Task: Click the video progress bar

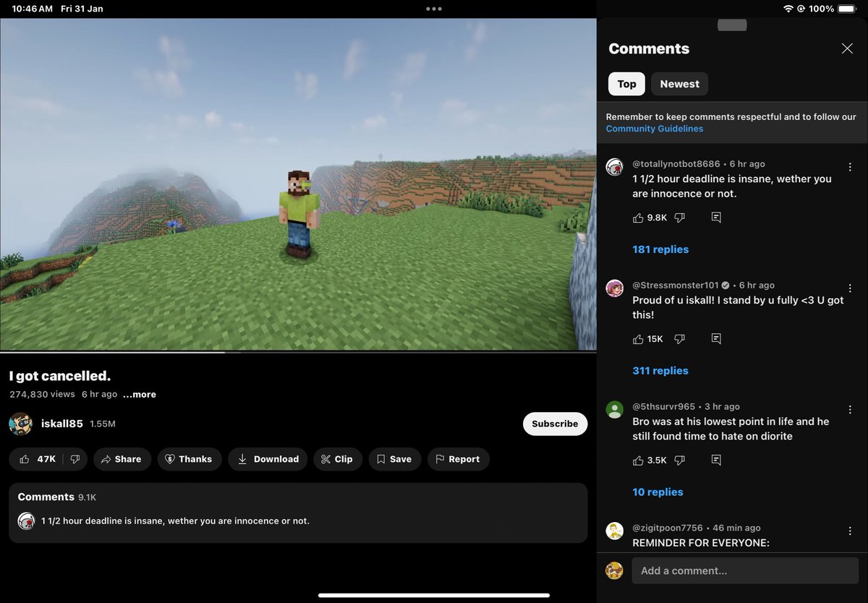Action: [298, 352]
